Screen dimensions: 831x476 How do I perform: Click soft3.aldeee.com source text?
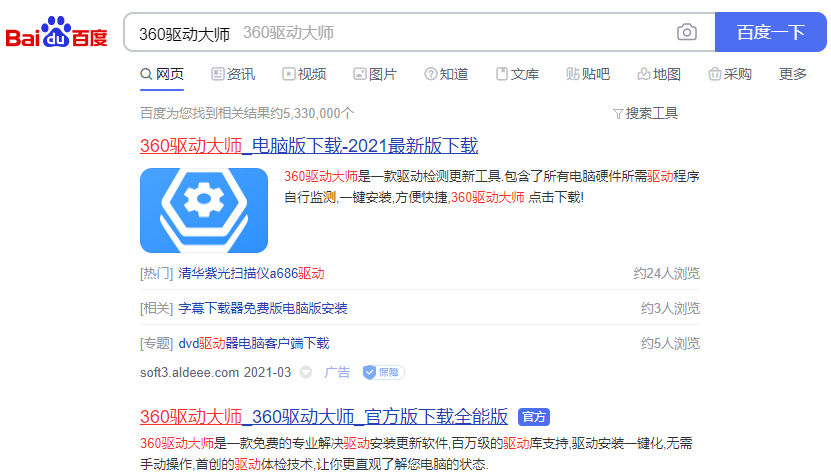click(189, 373)
